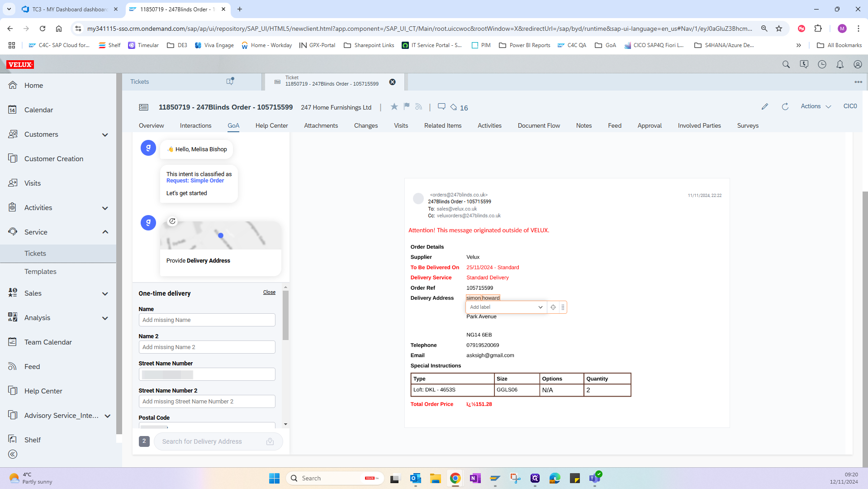Click the Street Name Number 2 field
Viewport: 868px width, 489px height.
point(207,401)
